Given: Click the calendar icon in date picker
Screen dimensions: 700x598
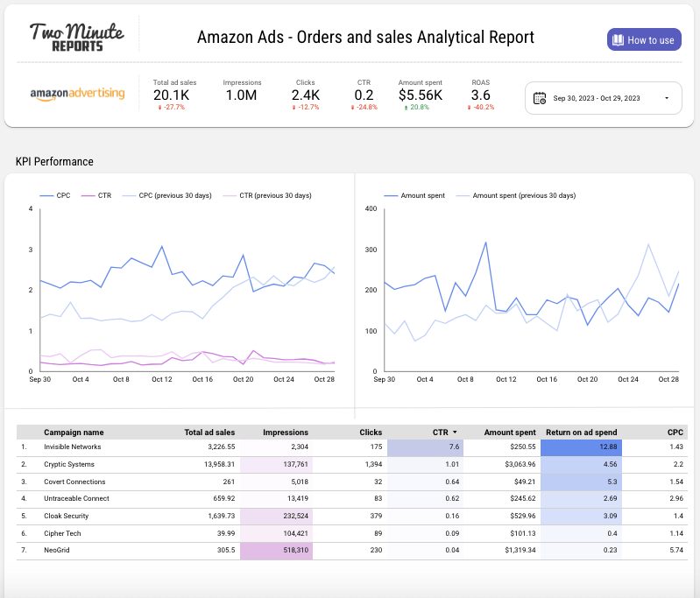Looking at the screenshot, I should click(540, 98).
